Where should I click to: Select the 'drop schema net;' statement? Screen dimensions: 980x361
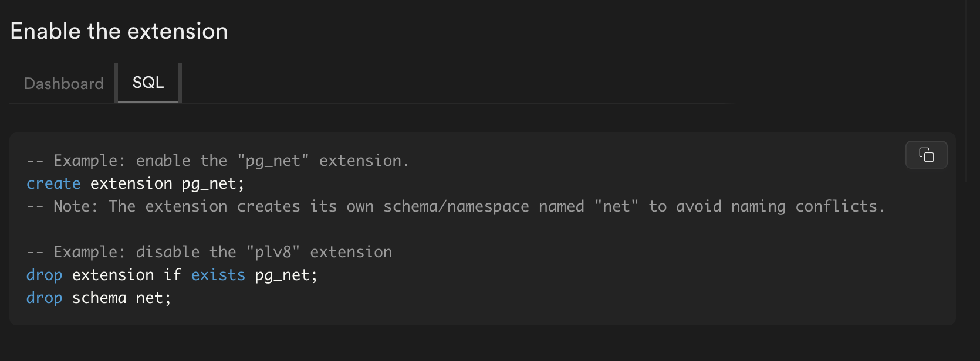point(98,297)
